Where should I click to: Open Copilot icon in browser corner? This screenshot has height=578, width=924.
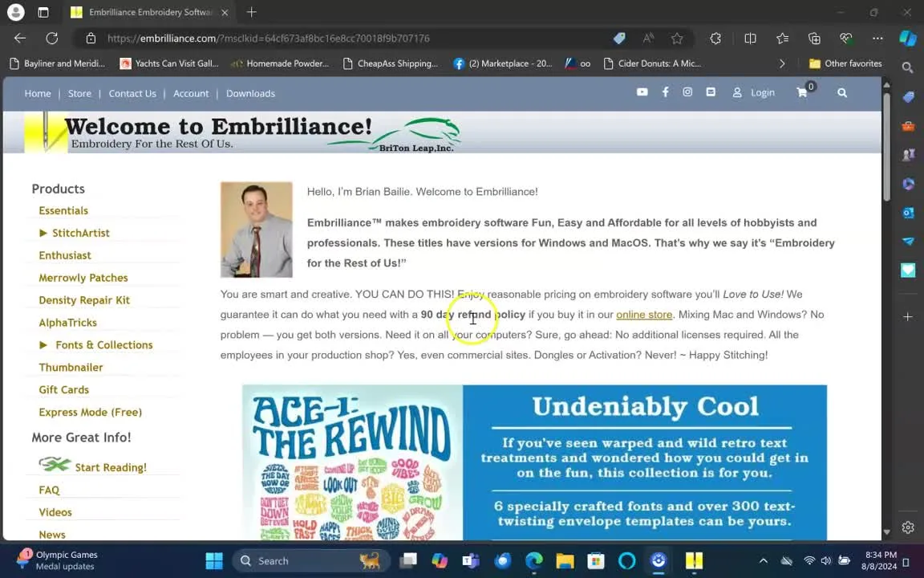click(x=908, y=39)
